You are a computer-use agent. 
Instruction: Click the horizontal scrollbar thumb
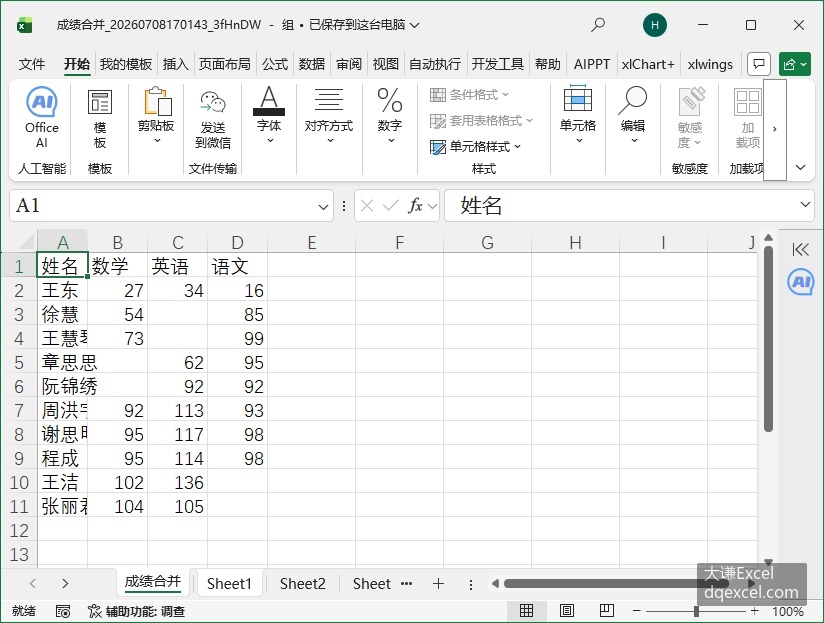pos(616,583)
